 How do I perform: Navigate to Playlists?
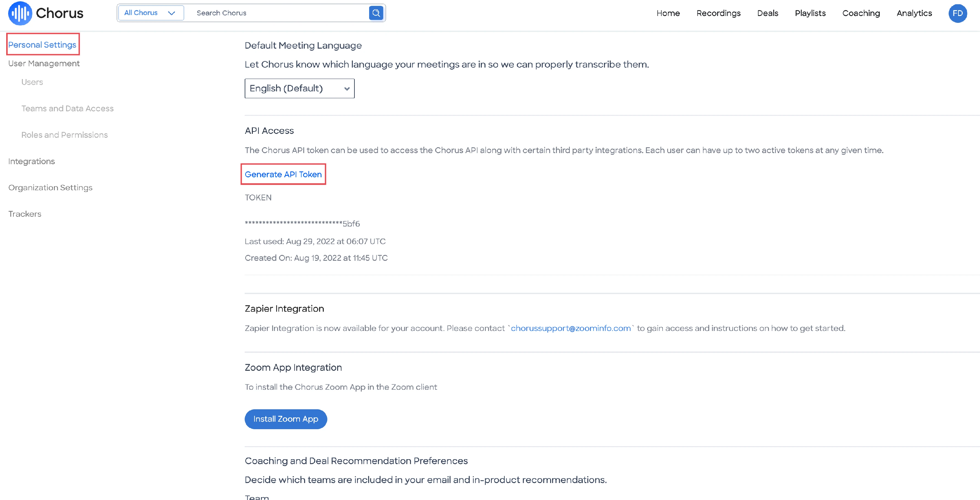point(810,13)
